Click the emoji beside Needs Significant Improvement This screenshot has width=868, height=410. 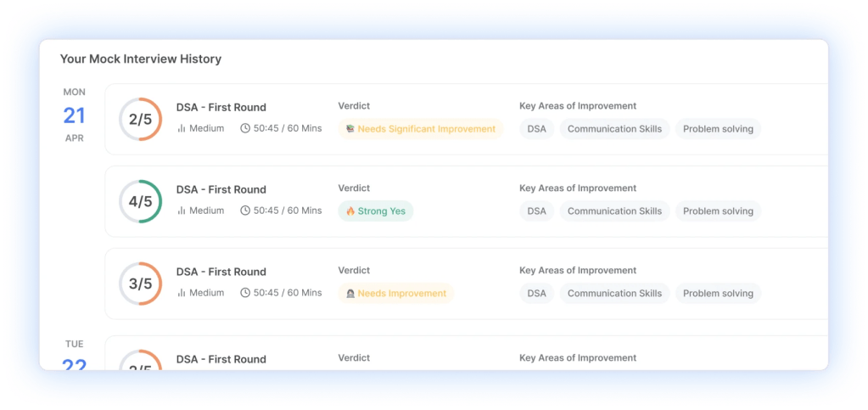pyautogui.click(x=350, y=129)
